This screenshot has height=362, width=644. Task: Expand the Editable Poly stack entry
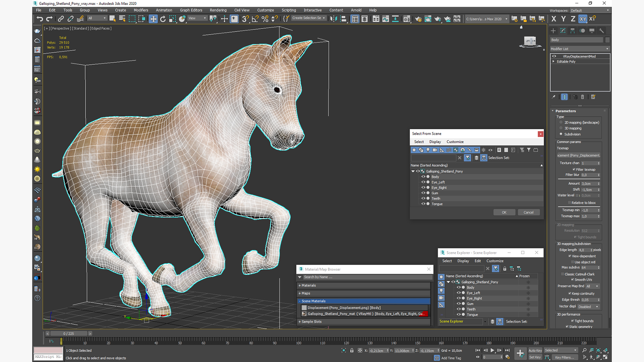coord(553,61)
